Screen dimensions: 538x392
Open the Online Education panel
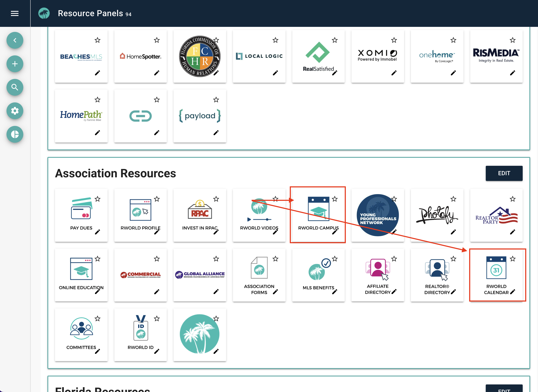[x=81, y=275]
